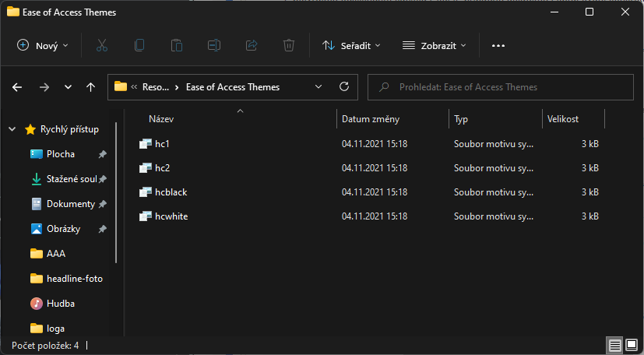This screenshot has height=355, width=644.
Task: Open Dokumenty in the navigation pane
Action: pos(70,204)
